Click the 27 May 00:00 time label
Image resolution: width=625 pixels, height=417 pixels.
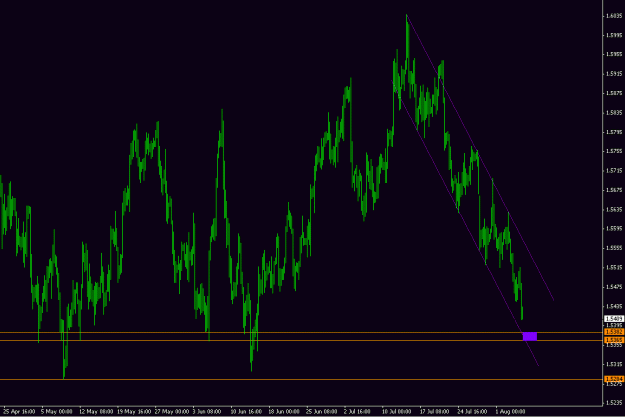[171, 411]
